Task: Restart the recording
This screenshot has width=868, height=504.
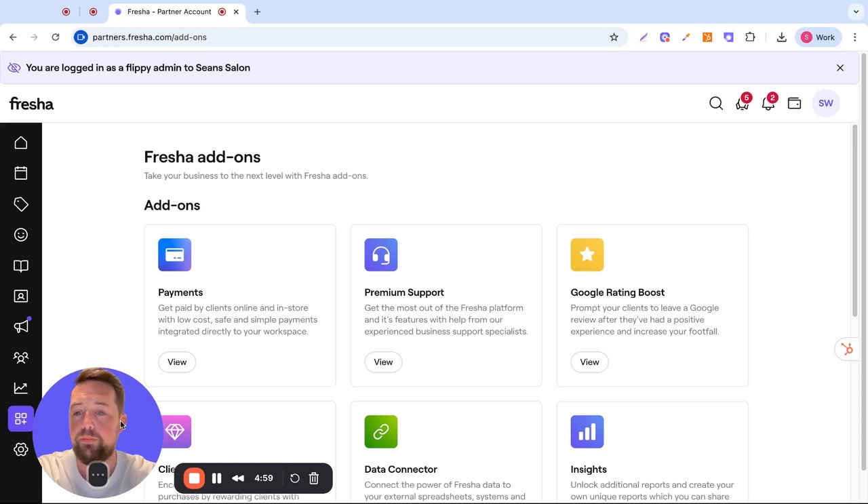Action: [x=295, y=478]
